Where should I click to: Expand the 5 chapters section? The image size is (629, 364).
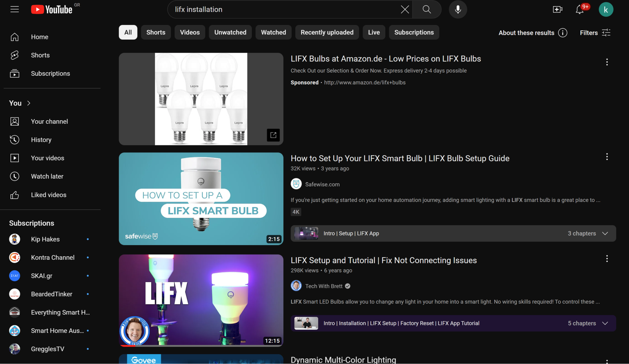click(605, 323)
